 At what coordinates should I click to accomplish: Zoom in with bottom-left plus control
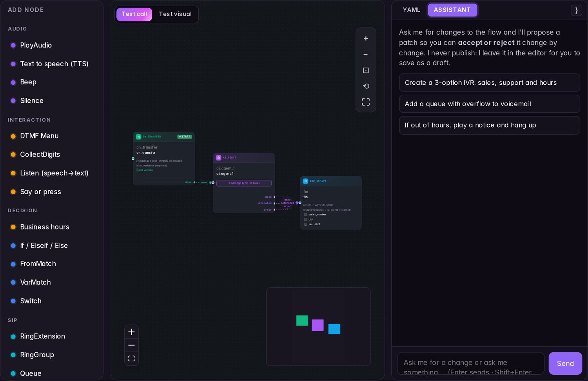[x=131, y=332]
